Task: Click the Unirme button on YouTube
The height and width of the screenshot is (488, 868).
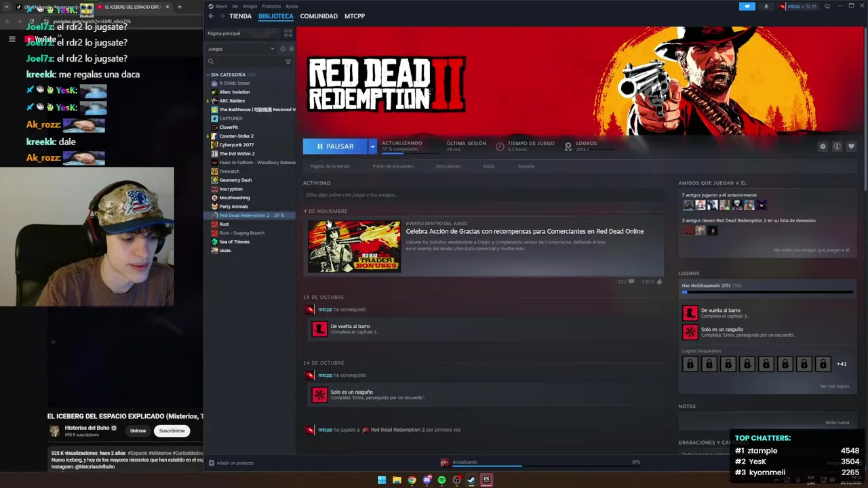Action: coord(138,430)
